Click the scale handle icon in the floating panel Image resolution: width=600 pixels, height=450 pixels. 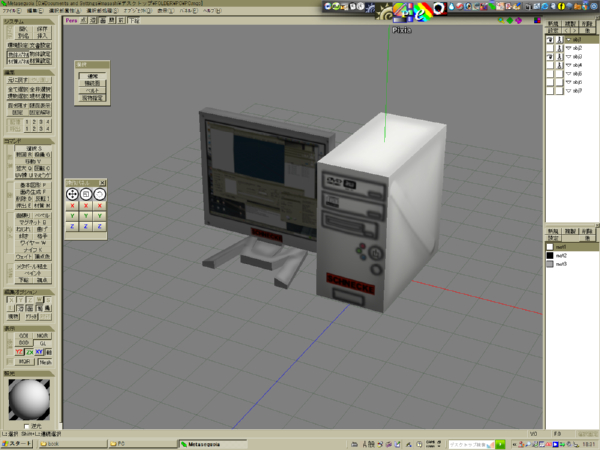tap(99, 193)
